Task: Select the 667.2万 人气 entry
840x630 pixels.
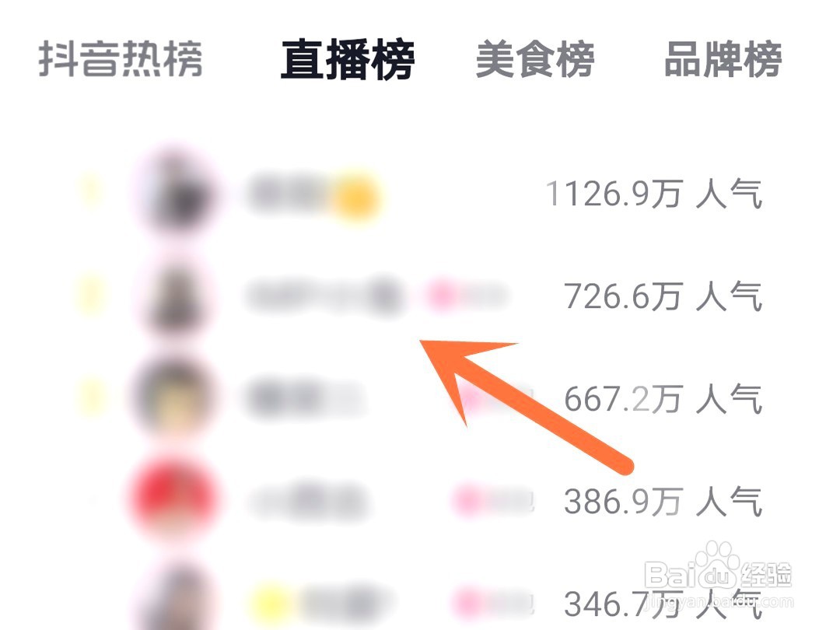Action: (x=663, y=399)
